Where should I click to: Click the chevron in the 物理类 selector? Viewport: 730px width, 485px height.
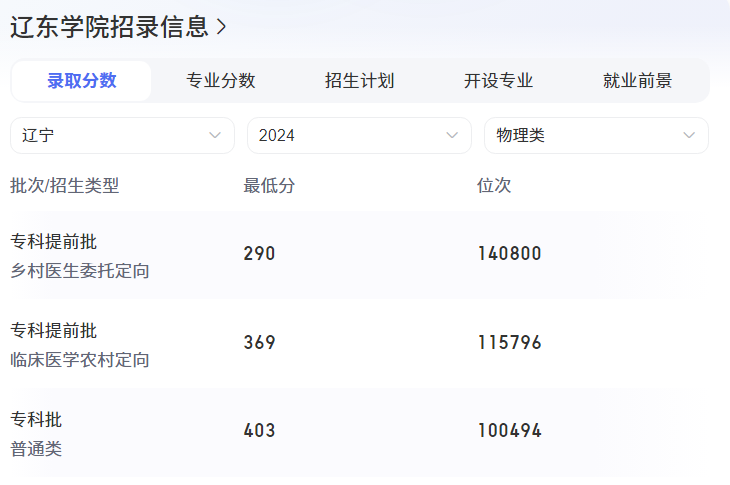(689, 135)
